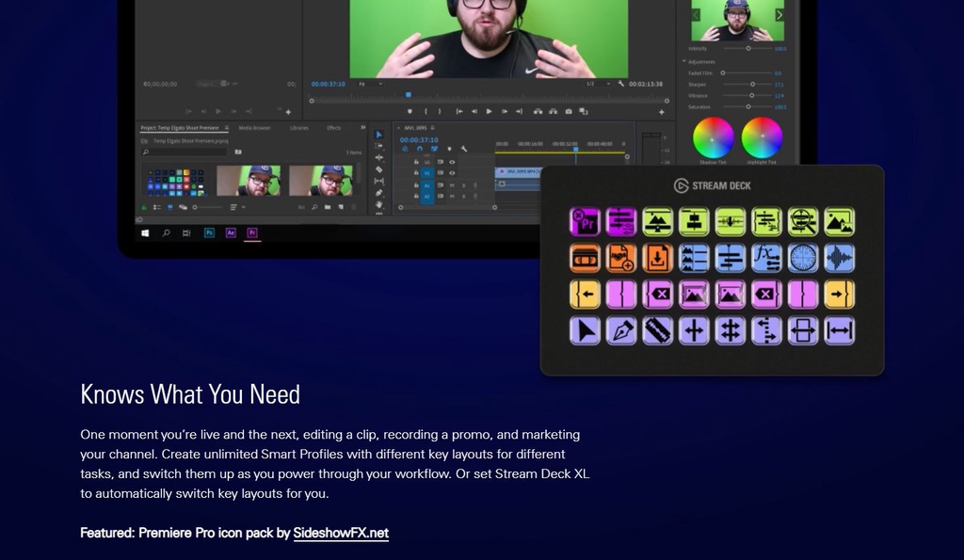Select the Hand tool in Premiere toolbar

pos(378,204)
